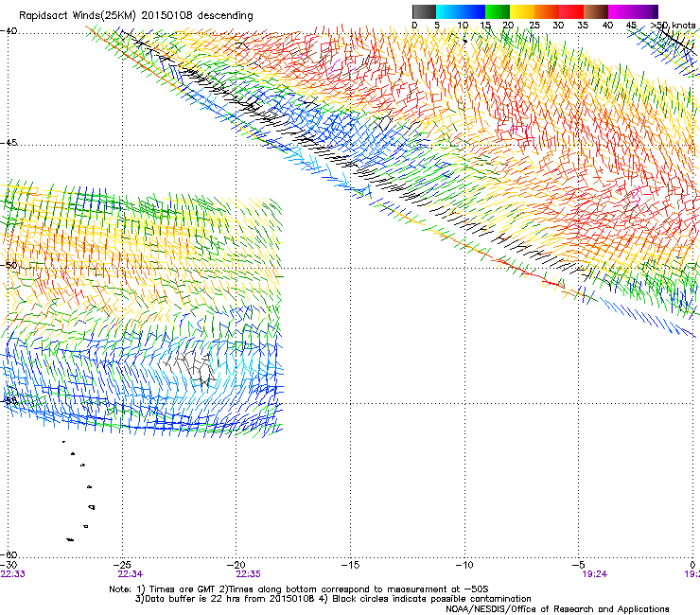Click the brown 35-40 knots legend swatch
The image size is (700, 615).
click(x=596, y=11)
